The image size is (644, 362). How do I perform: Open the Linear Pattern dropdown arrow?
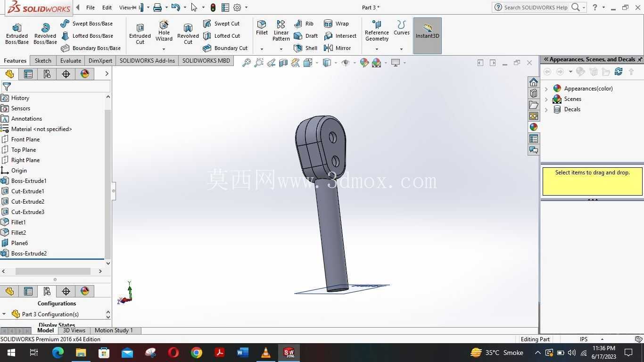click(281, 49)
